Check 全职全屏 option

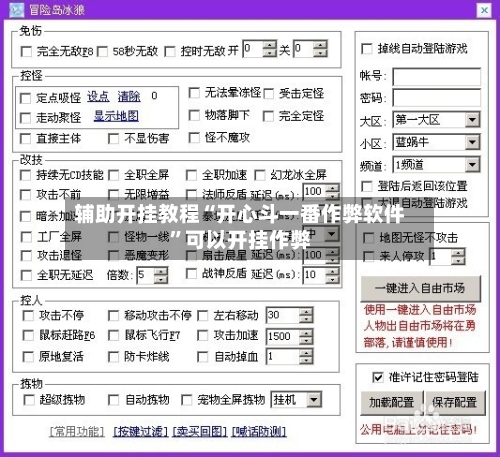[113, 175]
